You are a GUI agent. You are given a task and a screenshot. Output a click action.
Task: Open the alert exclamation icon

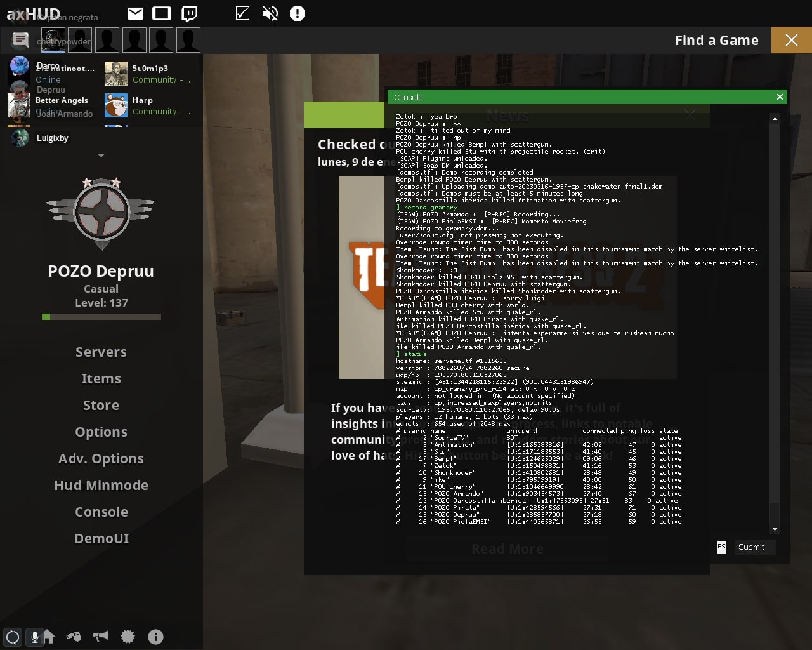click(x=297, y=13)
